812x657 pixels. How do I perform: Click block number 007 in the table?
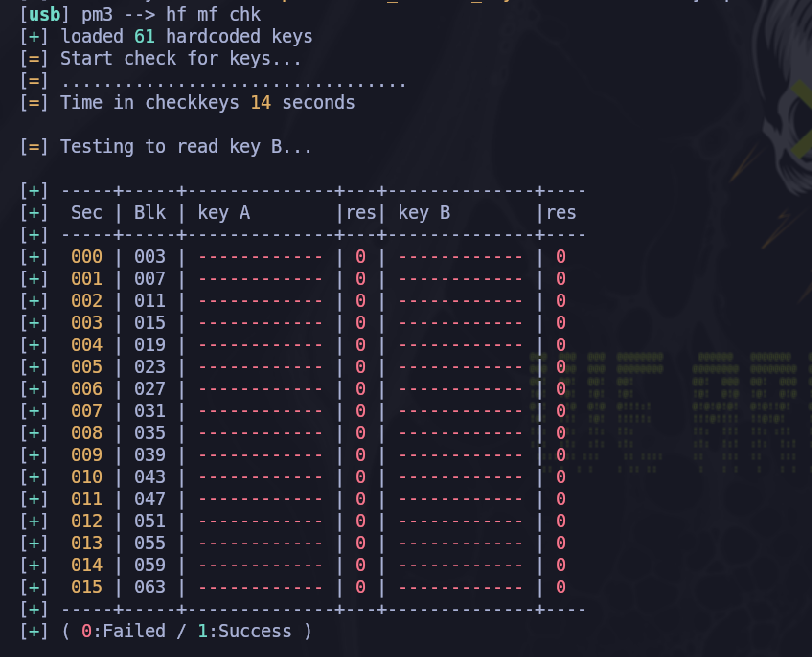click(150, 279)
